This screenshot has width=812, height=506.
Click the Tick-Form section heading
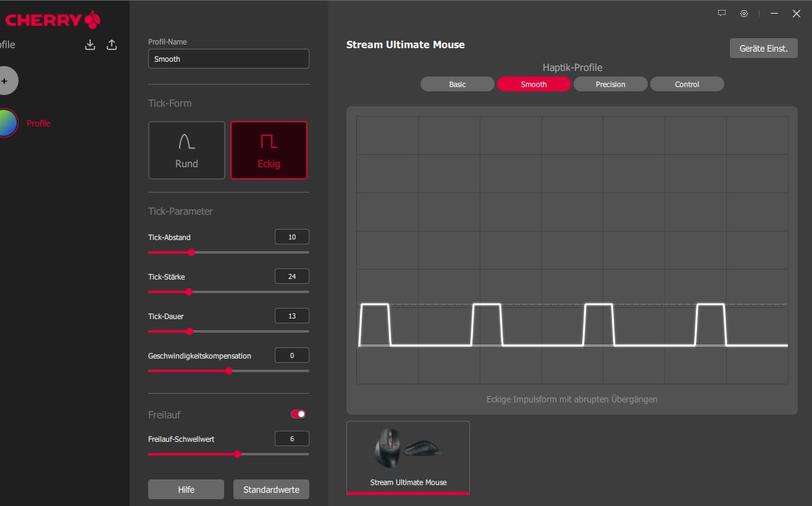[x=170, y=103]
